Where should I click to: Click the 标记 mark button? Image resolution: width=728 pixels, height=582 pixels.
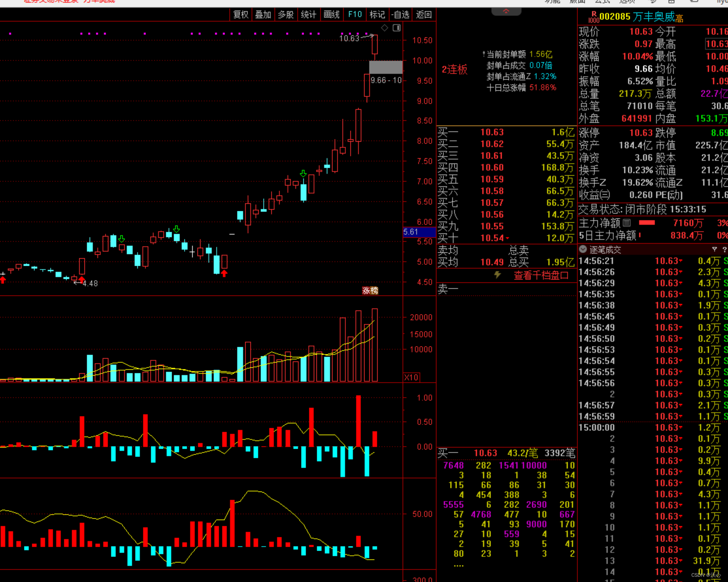(x=377, y=14)
